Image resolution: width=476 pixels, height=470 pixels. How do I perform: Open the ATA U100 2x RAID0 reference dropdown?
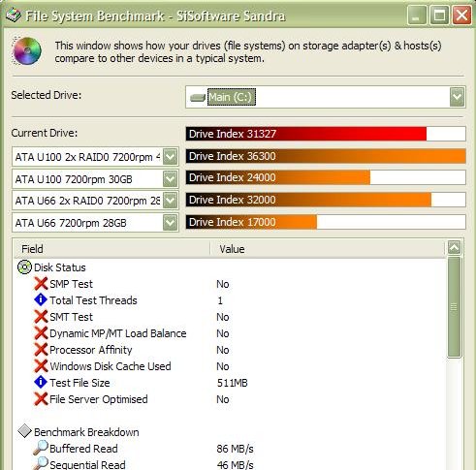(171, 157)
